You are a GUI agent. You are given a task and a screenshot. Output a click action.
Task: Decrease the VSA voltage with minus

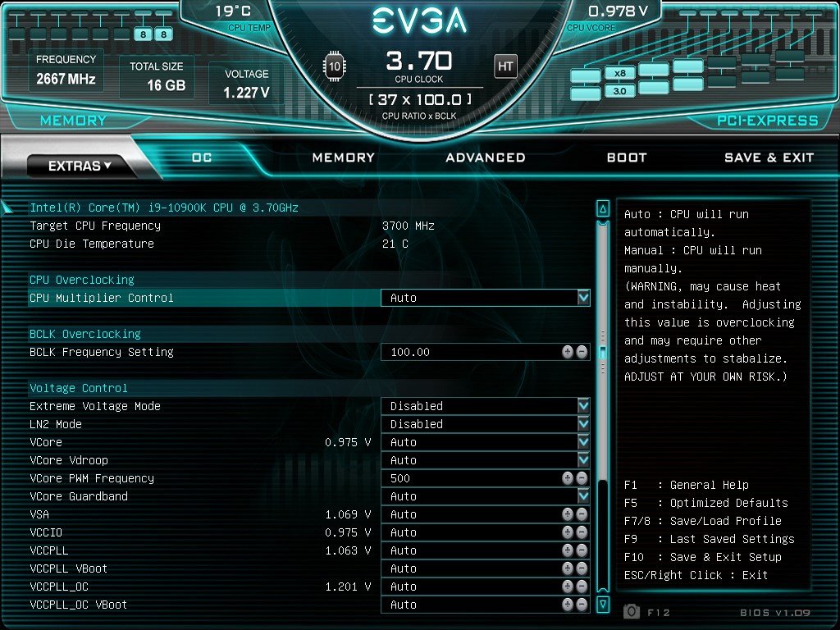[582, 514]
